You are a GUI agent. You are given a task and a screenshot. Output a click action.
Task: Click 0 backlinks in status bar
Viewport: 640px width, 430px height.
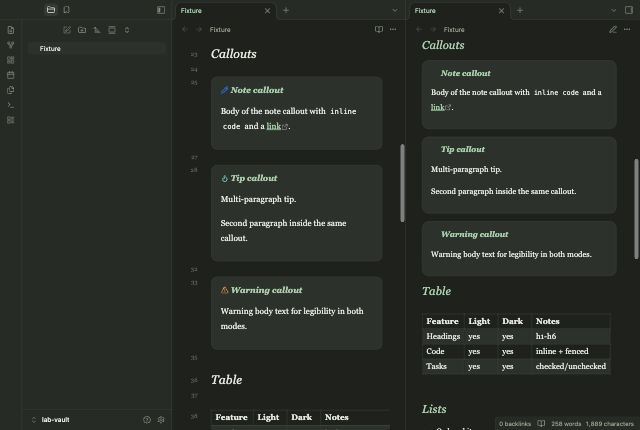click(x=515, y=424)
